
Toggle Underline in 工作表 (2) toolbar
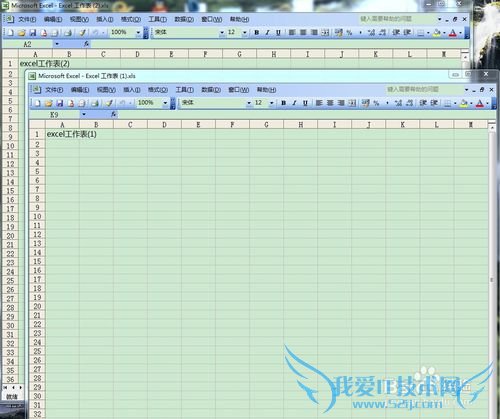point(278,32)
